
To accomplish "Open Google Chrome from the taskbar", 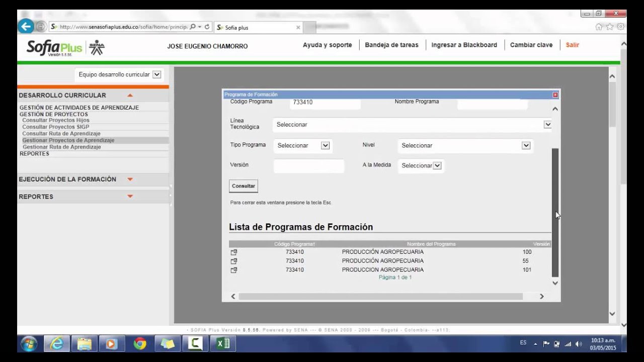I will [x=139, y=343].
